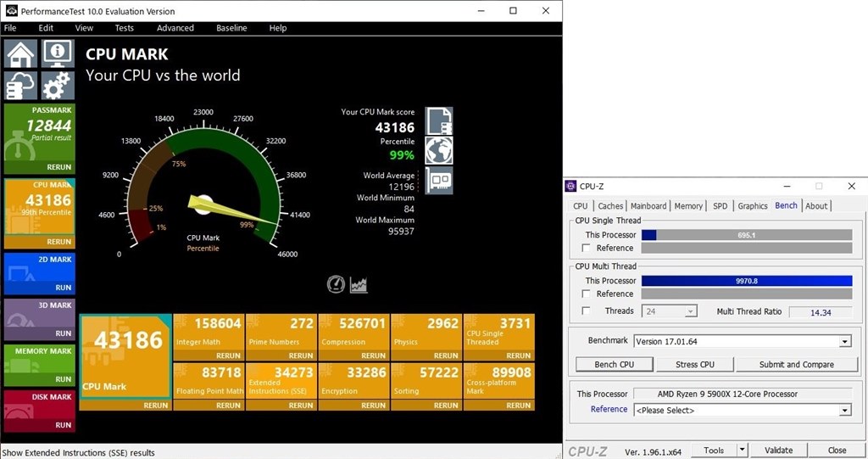868x459 pixels.
Task: Rerun the Prime Numbers test
Action: pos(301,355)
